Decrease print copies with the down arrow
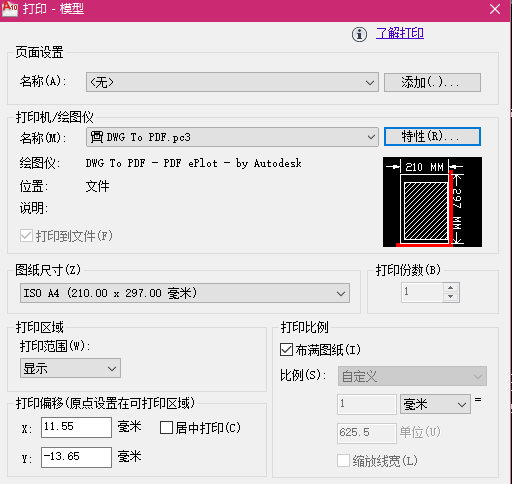 (451, 297)
